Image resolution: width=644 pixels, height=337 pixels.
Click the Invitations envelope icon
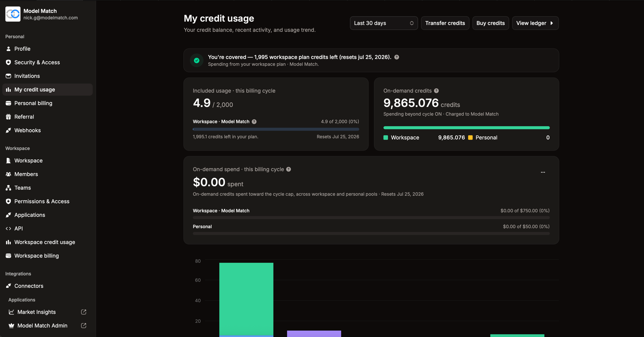[x=8, y=76]
